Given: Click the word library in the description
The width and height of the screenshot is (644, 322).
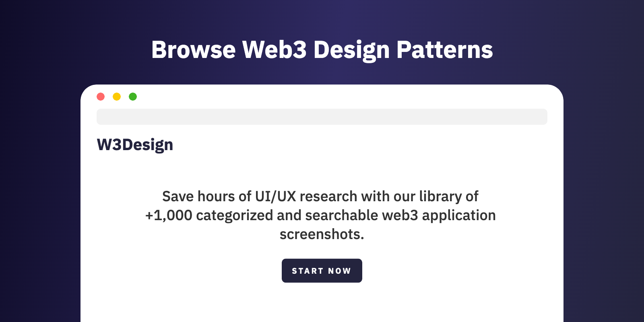Looking at the screenshot, I should 440,196.
